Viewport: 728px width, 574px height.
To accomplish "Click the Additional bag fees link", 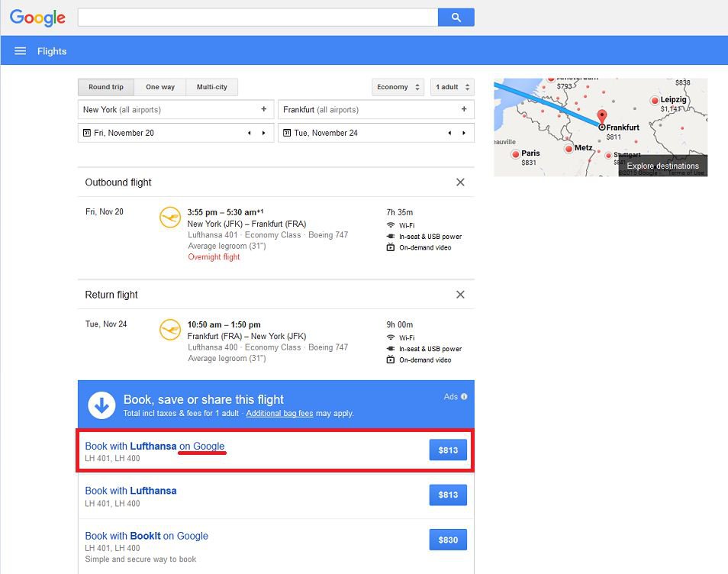I will coord(279,414).
